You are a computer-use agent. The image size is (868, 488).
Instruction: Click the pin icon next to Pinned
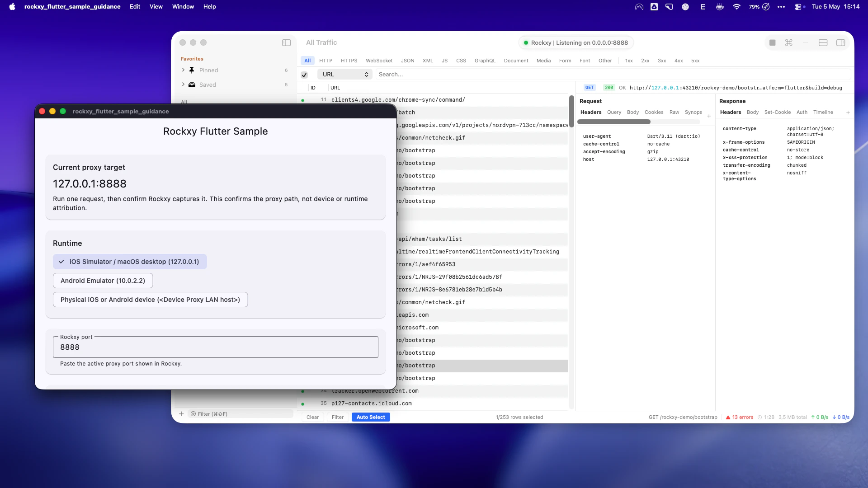tap(192, 70)
